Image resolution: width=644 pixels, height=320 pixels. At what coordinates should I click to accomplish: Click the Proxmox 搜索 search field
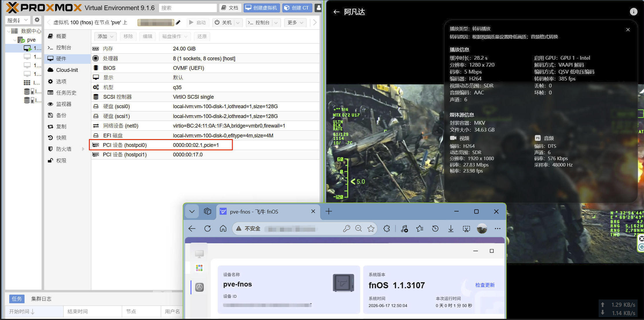point(188,8)
